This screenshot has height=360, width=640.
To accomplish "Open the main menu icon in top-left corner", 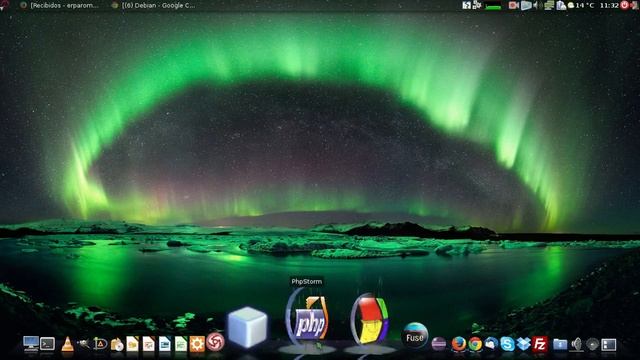I will (5, 5).
